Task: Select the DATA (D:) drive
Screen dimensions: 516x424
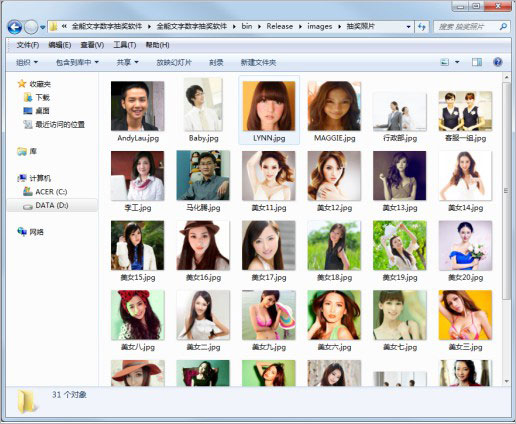Action: [52, 205]
